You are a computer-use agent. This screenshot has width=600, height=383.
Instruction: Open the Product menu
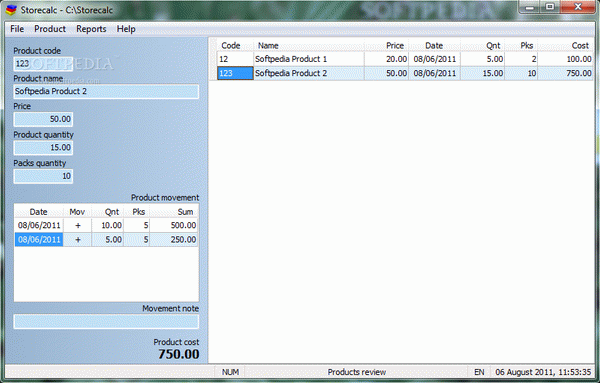pos(50,29)
